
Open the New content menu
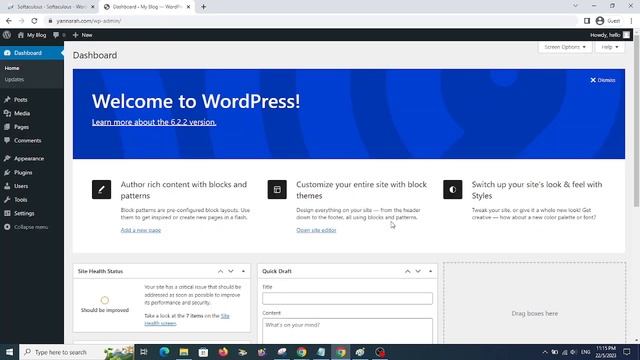tap(82, 35)
